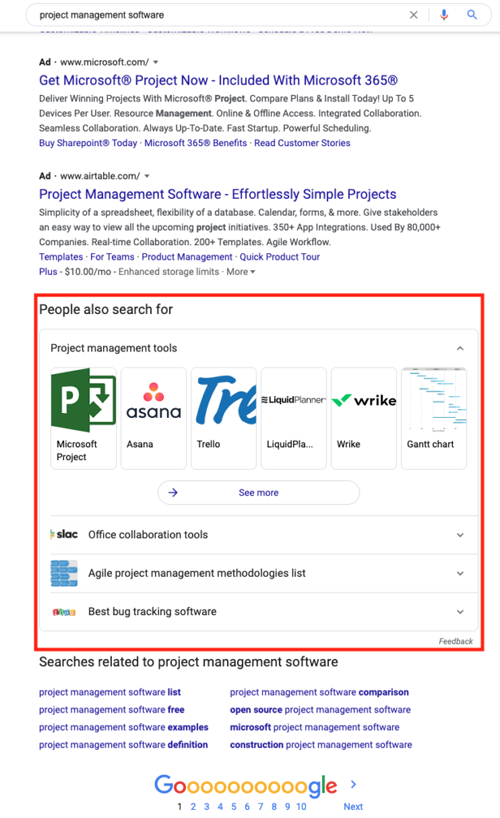This screenshot has width=500, height=818.
Task: Open related search 'project management software comparison'
Action: (319, 692)
